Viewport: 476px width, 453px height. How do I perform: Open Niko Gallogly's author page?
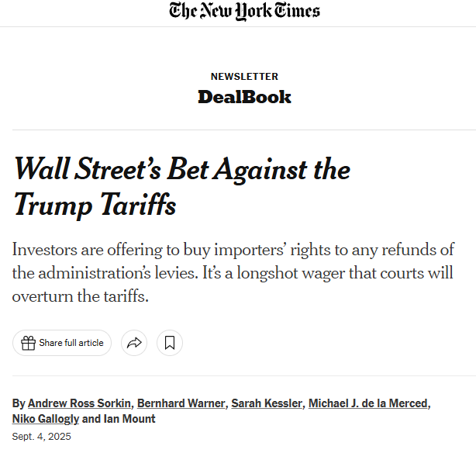pos(45,419)
